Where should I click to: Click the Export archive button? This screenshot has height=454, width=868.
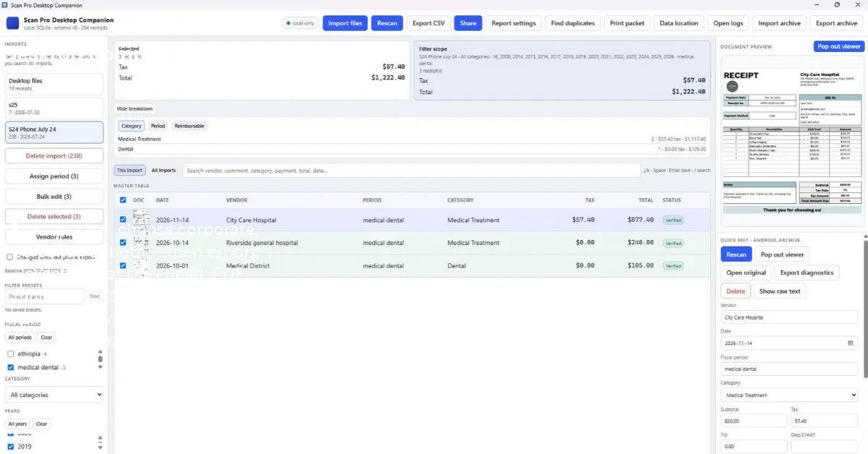(x=836, y=23)
